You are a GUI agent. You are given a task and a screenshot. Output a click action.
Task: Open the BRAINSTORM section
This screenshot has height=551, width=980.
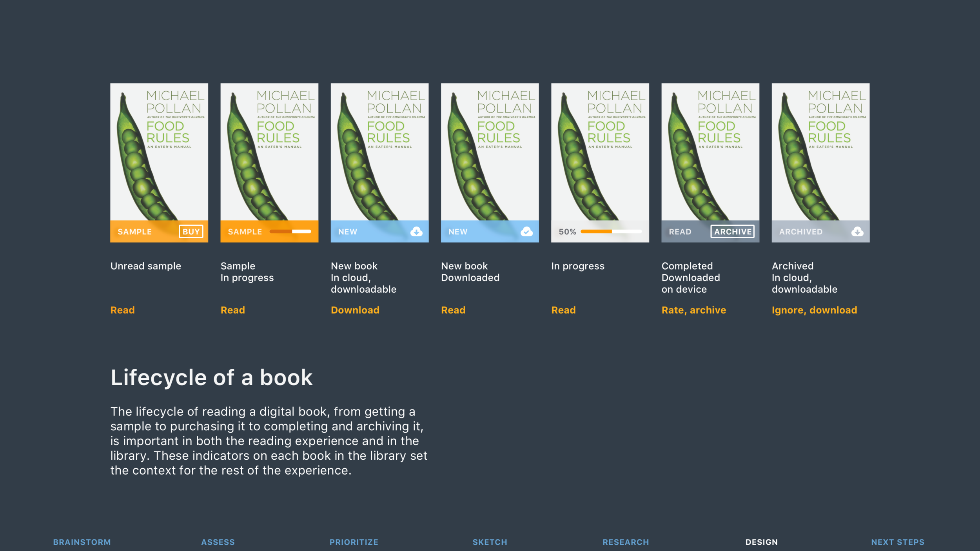pos(82,542)
